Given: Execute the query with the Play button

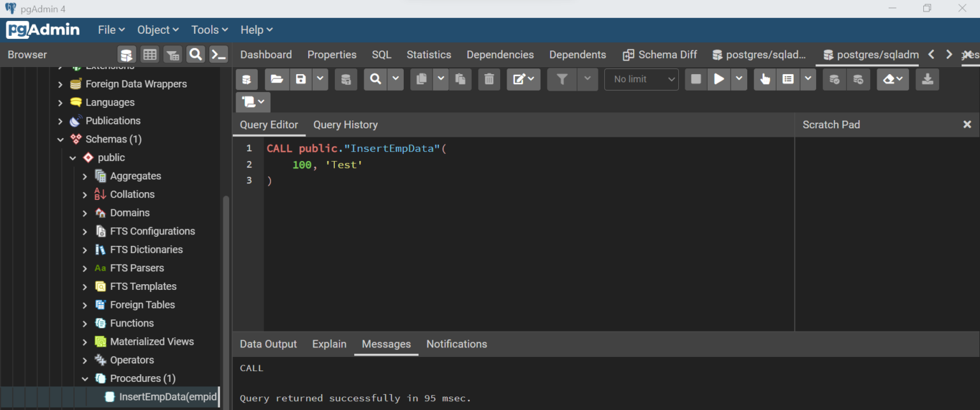Looking at the screenshot, I should 718,79.
